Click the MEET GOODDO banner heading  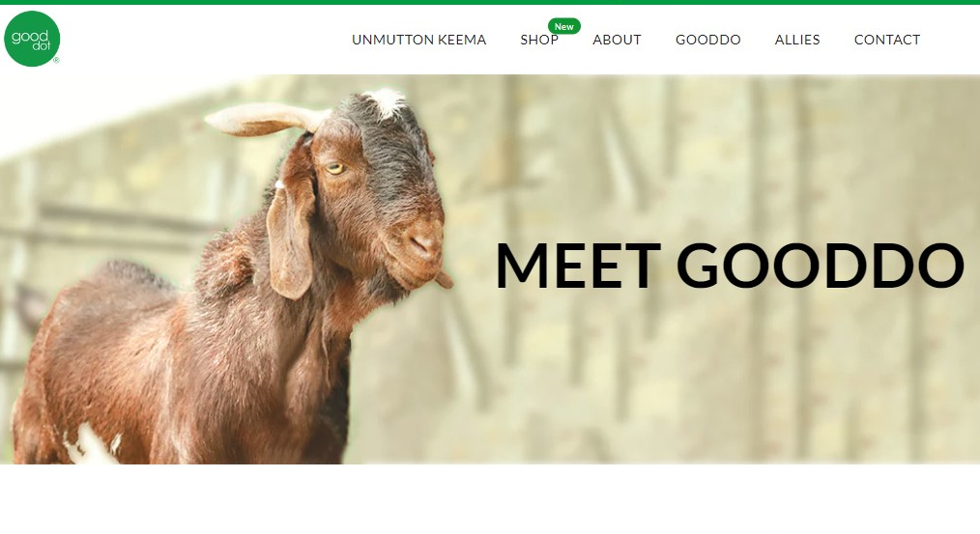(x=730, y=267)
